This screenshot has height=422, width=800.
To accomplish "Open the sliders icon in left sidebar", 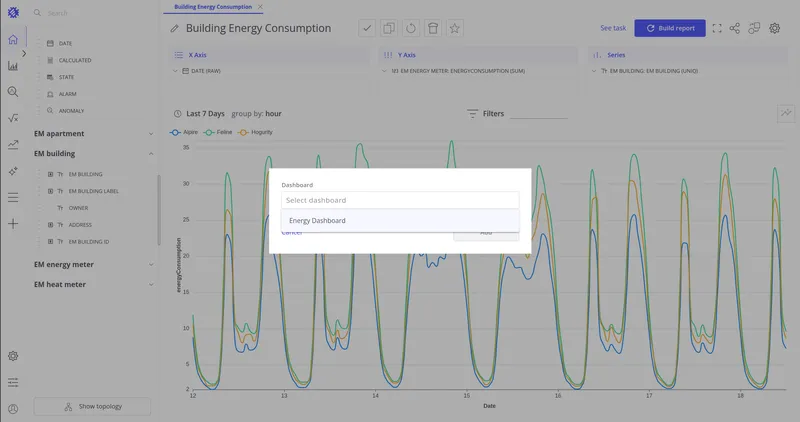I will click(x=13, y=382).
